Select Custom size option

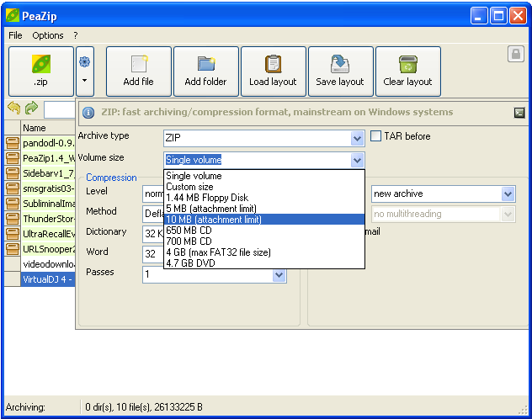(x=264, y=187)
